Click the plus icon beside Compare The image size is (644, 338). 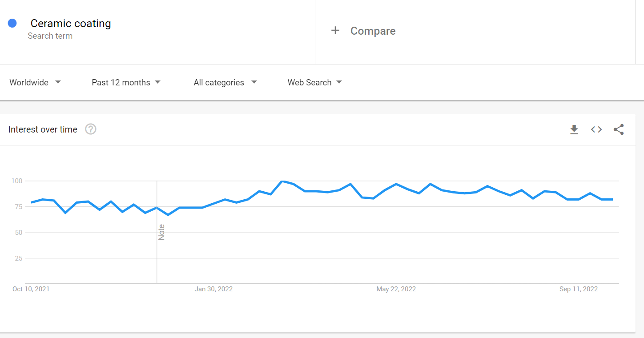point(335,30)
